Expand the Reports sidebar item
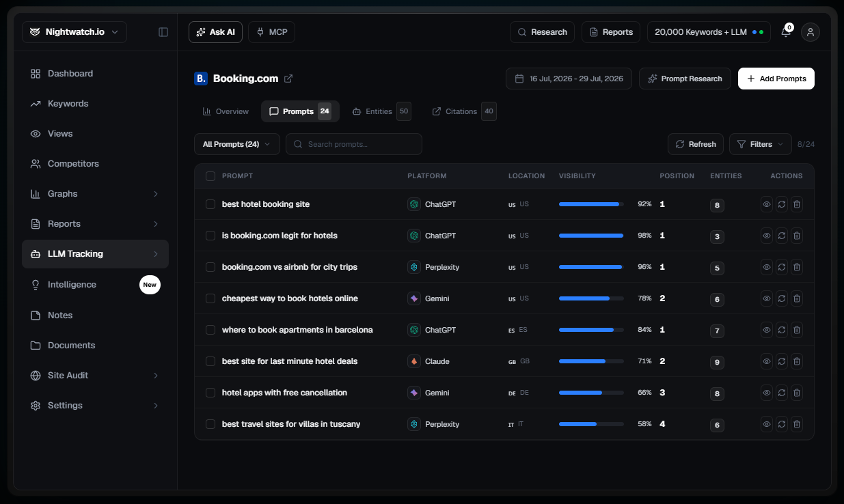The height and width of the screenshot is (504, 844). click(156, 224)
